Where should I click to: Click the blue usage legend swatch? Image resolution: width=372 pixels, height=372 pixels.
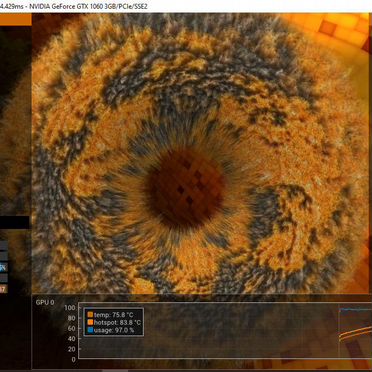(x=90, y=330)
